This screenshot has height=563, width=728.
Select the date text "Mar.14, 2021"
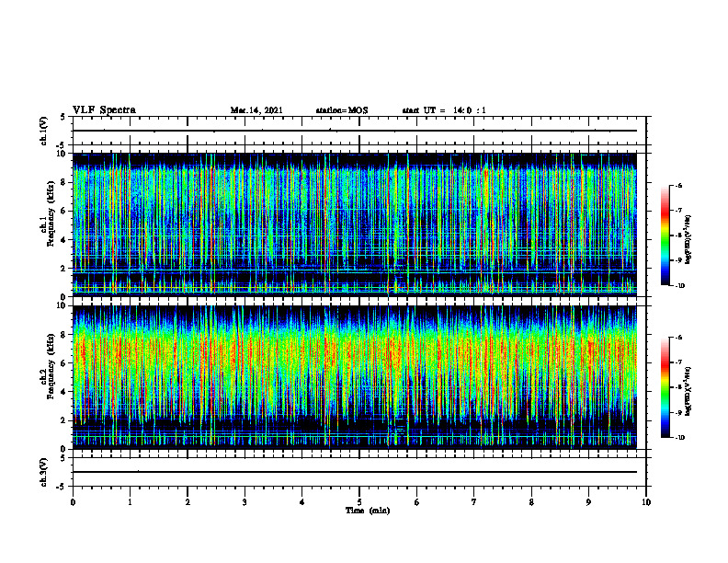pyautogui.click(x=256, y=110)
